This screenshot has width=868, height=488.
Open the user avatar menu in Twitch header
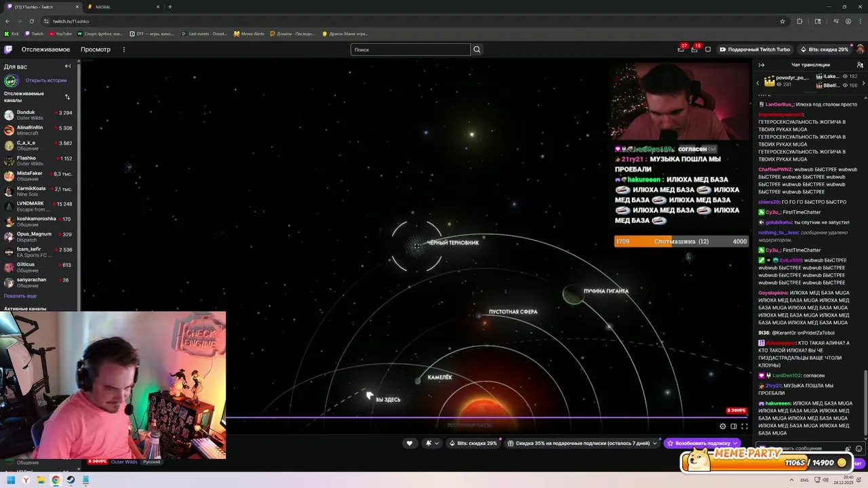tap(860, 49)
